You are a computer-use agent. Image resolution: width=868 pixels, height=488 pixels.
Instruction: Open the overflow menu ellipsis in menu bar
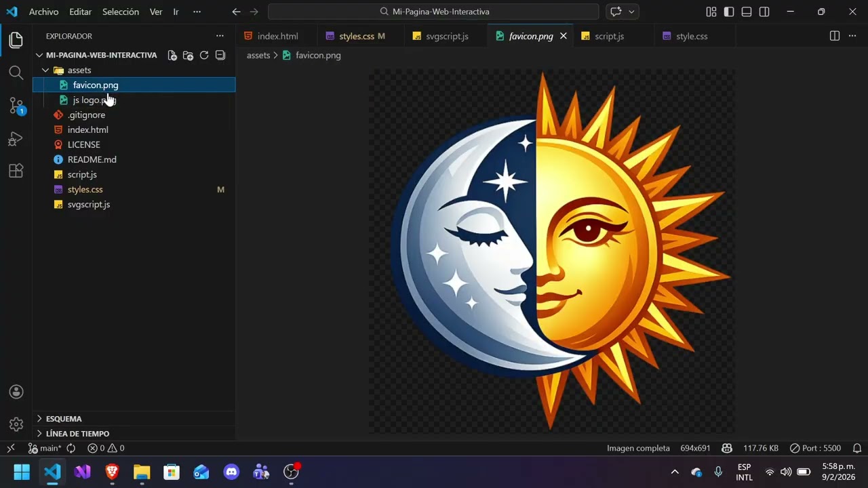click(197, 12)
